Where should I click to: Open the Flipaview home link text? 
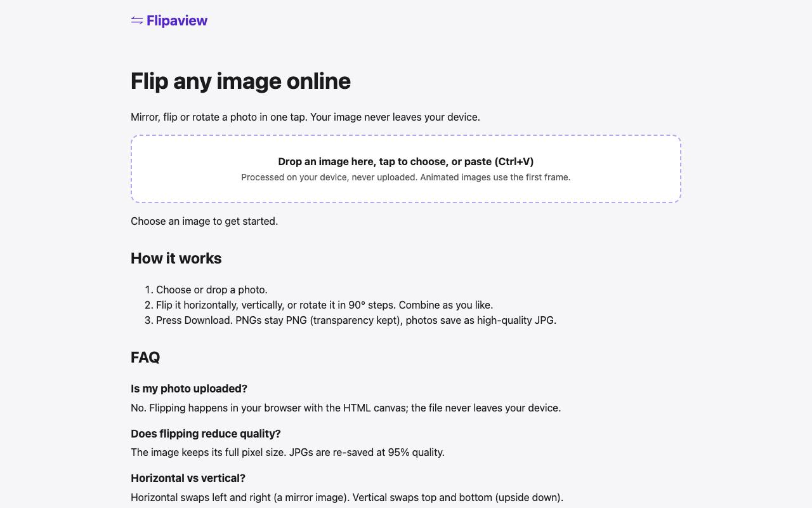coord(176,21)
